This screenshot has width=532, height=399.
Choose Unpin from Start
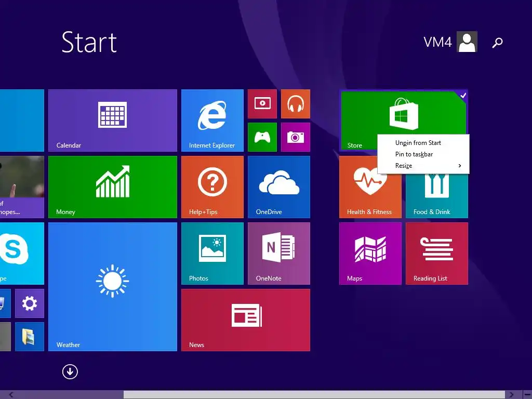[x=423, y=143]
